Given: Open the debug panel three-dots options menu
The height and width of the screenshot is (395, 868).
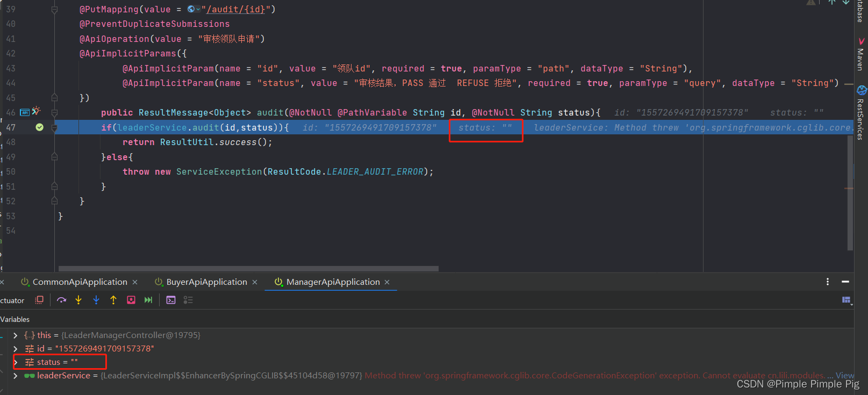Looking at the screenshot, I should (828, 282).
